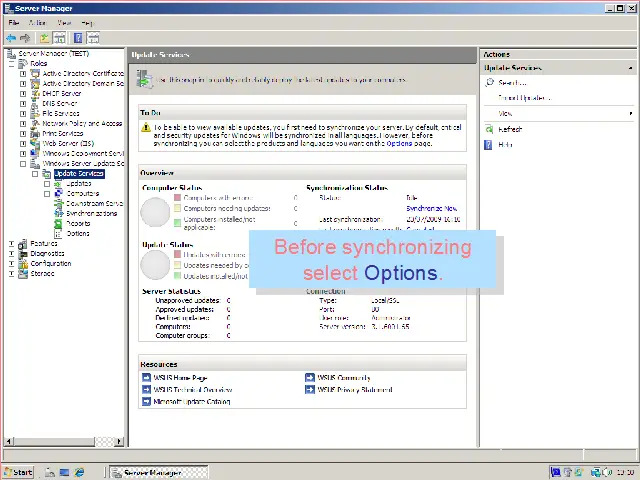Image resolution: width=640 pixels, height=480 pixels.
Task: Click the Computers with errors red swatch
Action: click(x=177, y=198)
